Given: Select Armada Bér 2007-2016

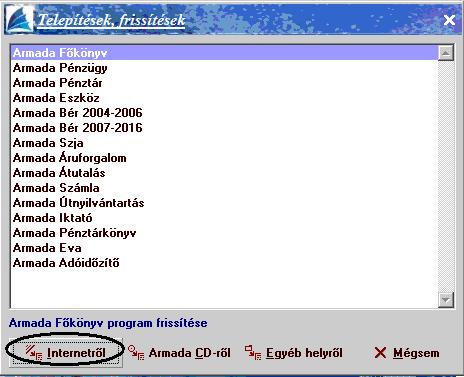Looking at the screenshot, I should coord(224,128).
